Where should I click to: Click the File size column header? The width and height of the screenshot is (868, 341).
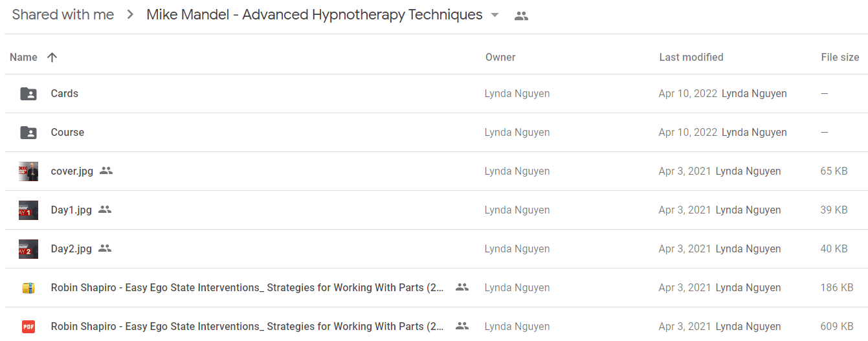coord(840,57)
